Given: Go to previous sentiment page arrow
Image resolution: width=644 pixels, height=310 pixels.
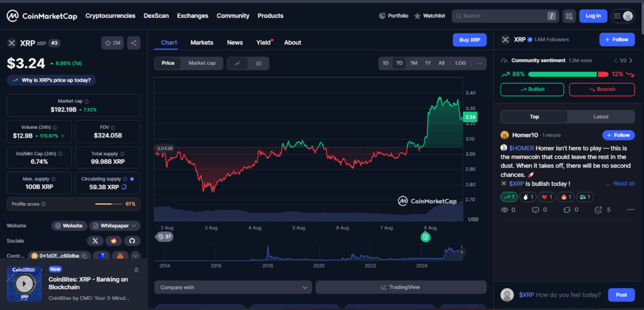Looking at the screenshot, I should tap(616, 61).
